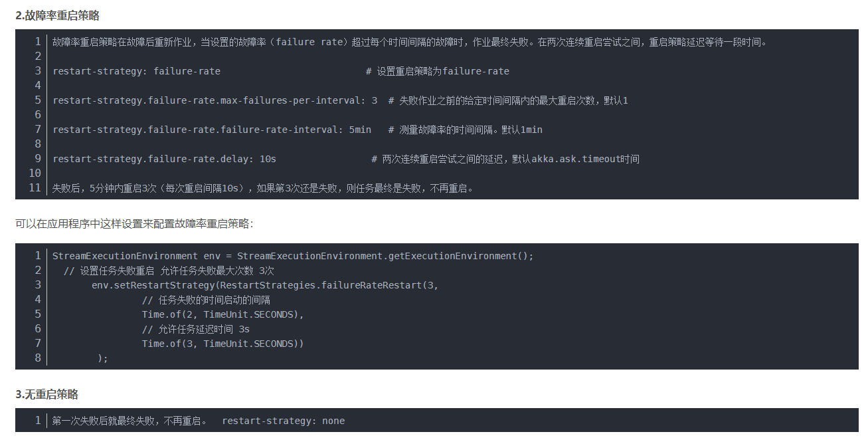Click the Time.of(2, TimeUnit.SECONDS) line
The width and height of the screenshot is (868, 438).
(222, 314)
